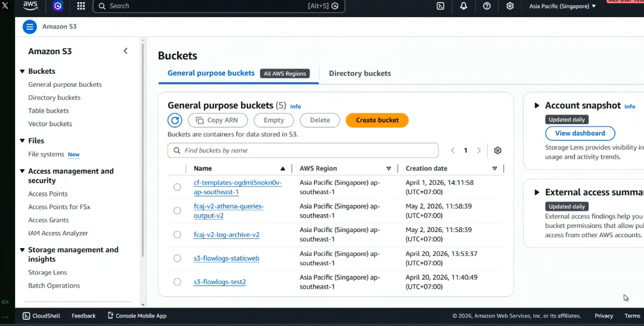This screenshot has height=326, width=644.
Task: Sort by Creation date column arrow
Action: click(x=494, y=169)
